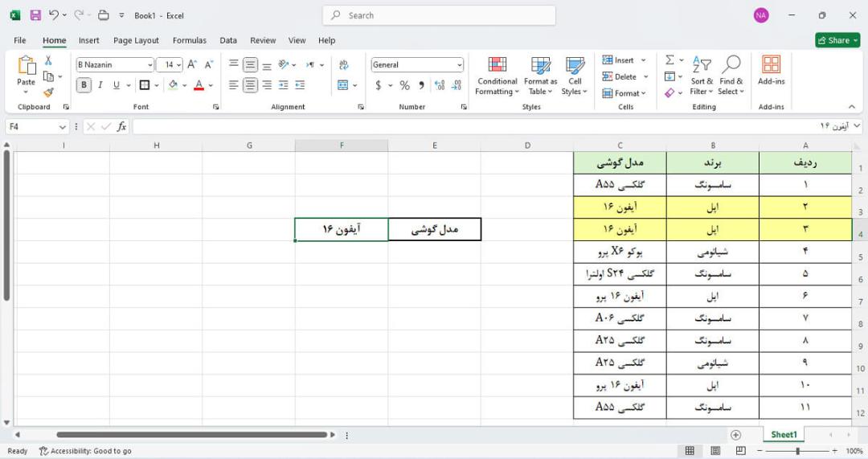Apply borders using the Borders icon

point(145,84)
